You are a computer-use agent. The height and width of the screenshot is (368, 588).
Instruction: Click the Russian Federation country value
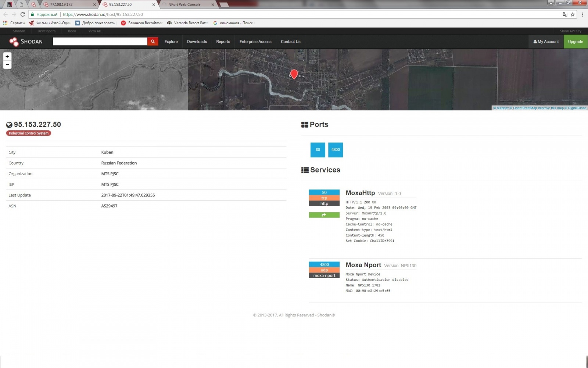click(x=119, y=163)
